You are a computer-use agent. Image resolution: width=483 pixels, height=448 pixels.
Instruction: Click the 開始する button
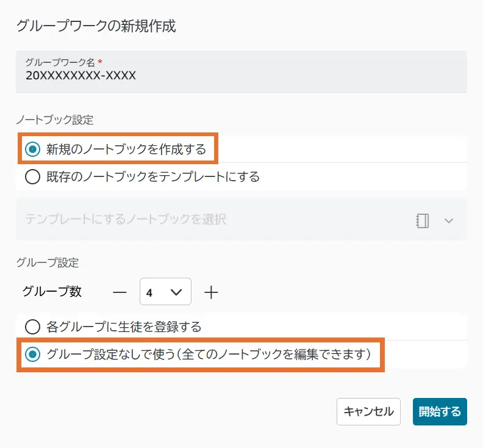tap(440, 411)
